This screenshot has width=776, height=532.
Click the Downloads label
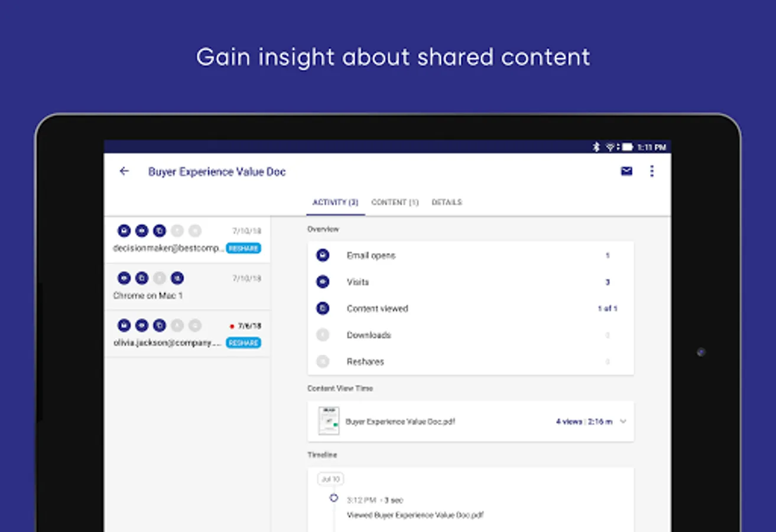[369, 335]
